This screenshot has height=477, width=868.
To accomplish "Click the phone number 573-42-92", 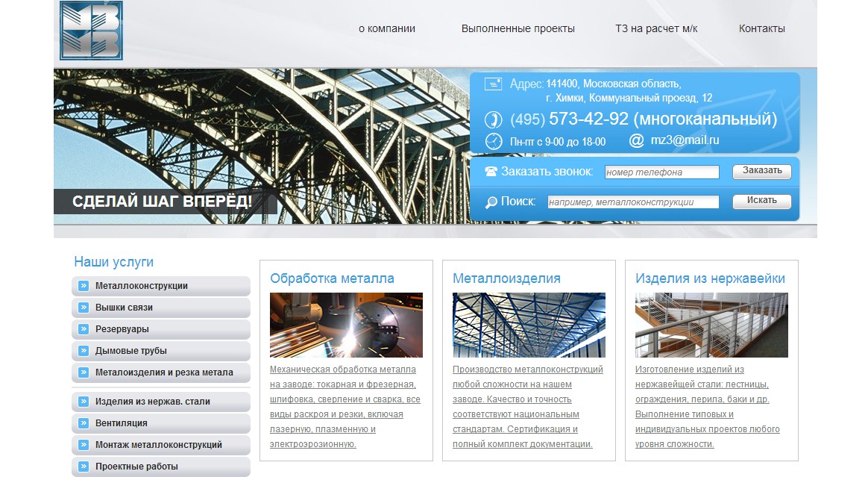I will pyautogui.click(x=588, y=119).
